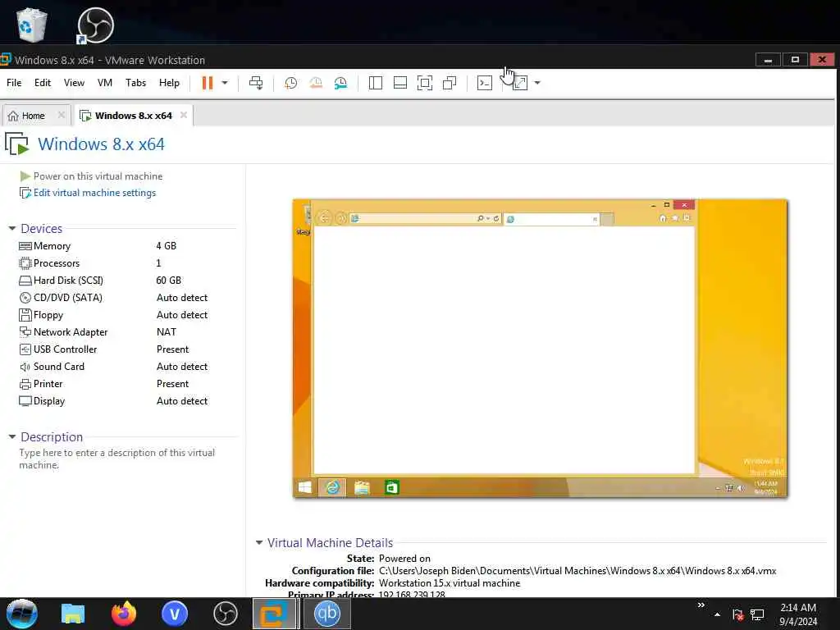Select the USB Controller device
The height and width of the screenshot is (630, 840).
tap(115, 349)
